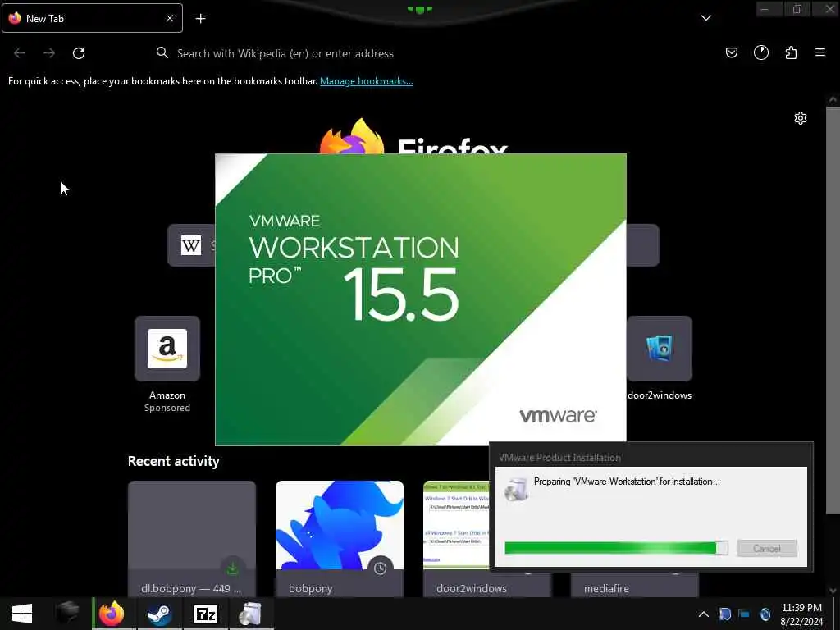Go forward one page arrow
This screenshot has height=630, width=840.
tap(49, 53)
